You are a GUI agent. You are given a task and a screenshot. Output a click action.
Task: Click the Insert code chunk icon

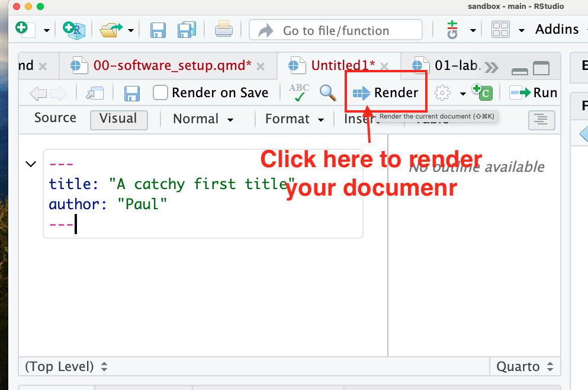pos(482,92)
